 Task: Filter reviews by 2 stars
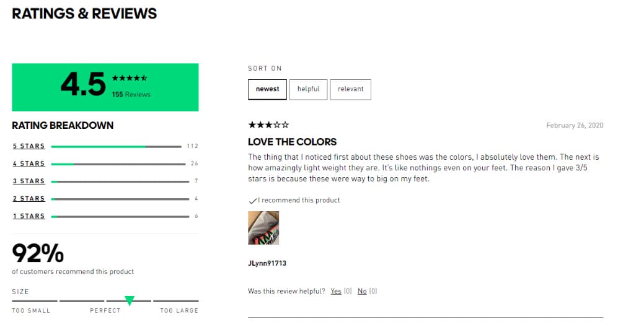pyautogui.click(x=29, y=199)
